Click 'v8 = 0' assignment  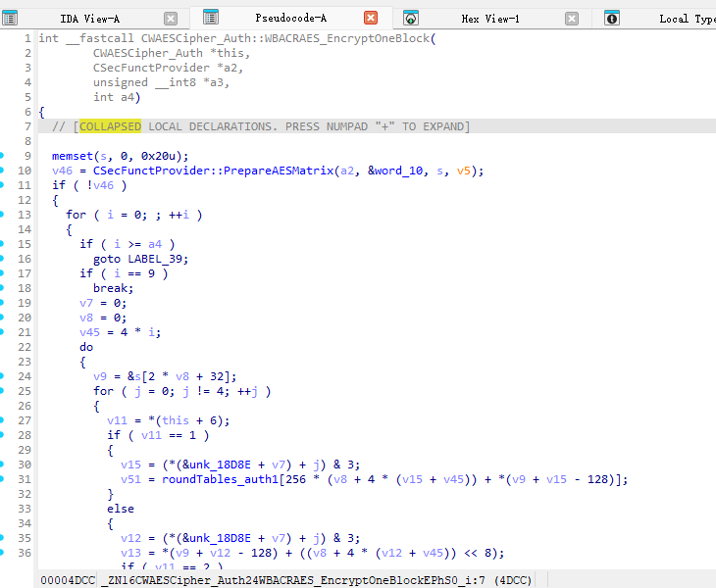click(x=103, y=318)
